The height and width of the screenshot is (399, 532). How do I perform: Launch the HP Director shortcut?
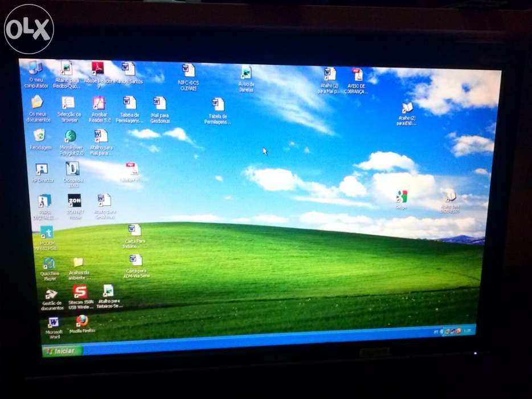pos(42,173)
